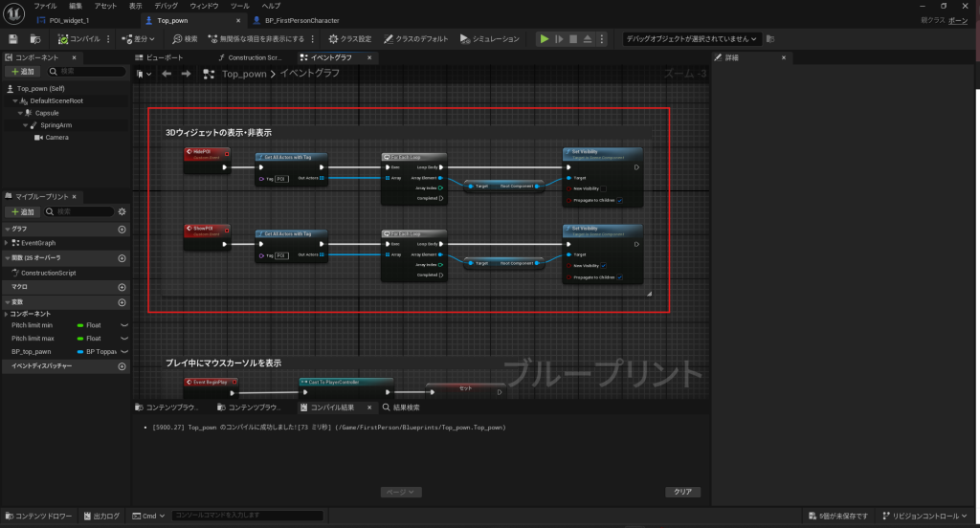Screen dimensions: 980x528
Task: Click the クリア (Clear) button in compiler results
Action: 682,492
